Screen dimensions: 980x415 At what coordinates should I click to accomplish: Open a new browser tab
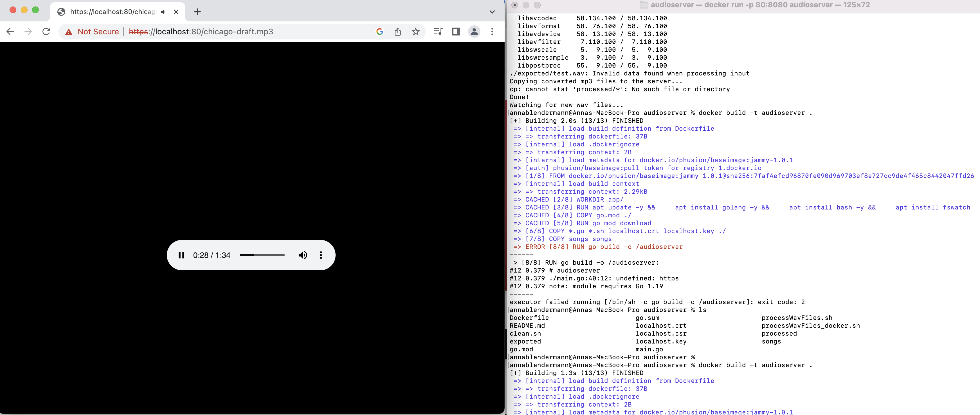click(197, 12)
